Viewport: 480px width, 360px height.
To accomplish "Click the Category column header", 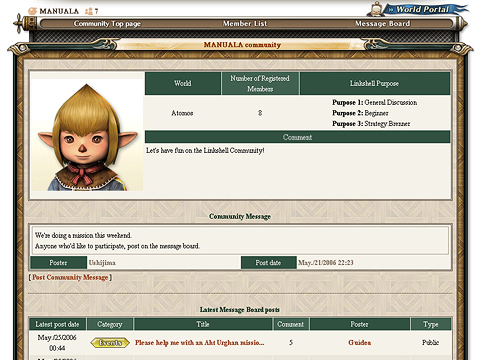I will 110,324.
